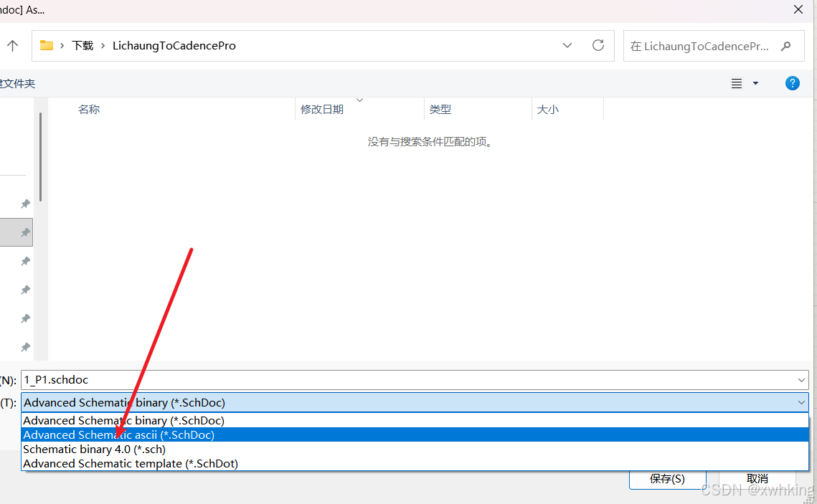Choose Advanced Schematic template (*.SchDot) option

click(415, 463)
